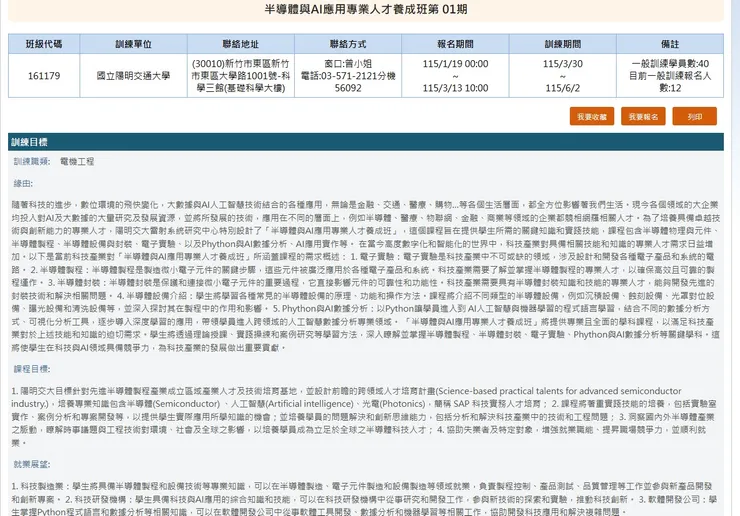Click the paragraph starting 隨著科技的進步

point(366,276)
